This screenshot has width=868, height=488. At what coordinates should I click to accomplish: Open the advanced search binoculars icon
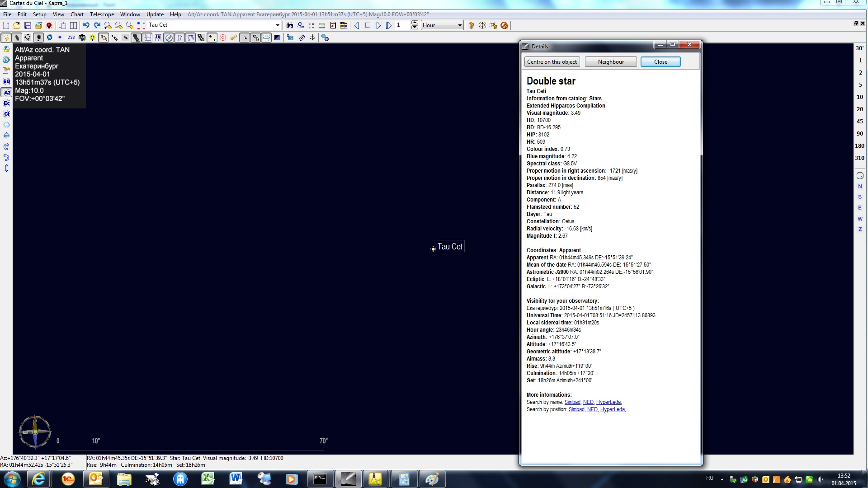coord(290,25)
